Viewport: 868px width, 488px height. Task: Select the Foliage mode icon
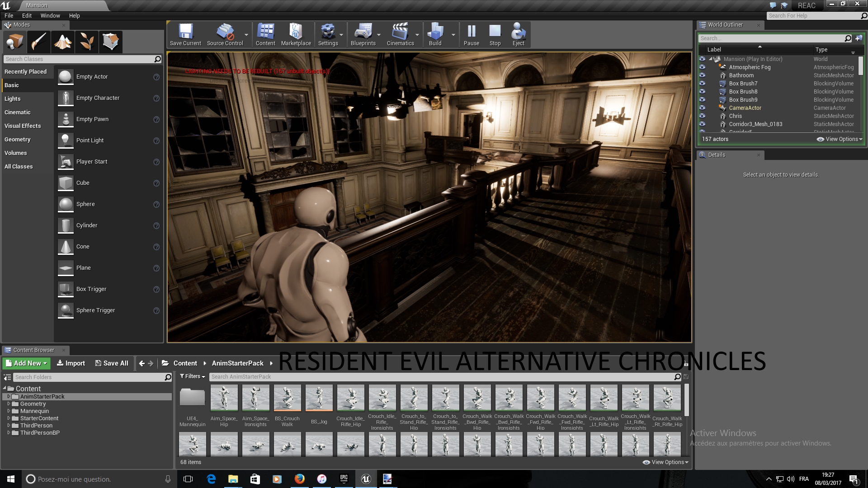[87, 42]
